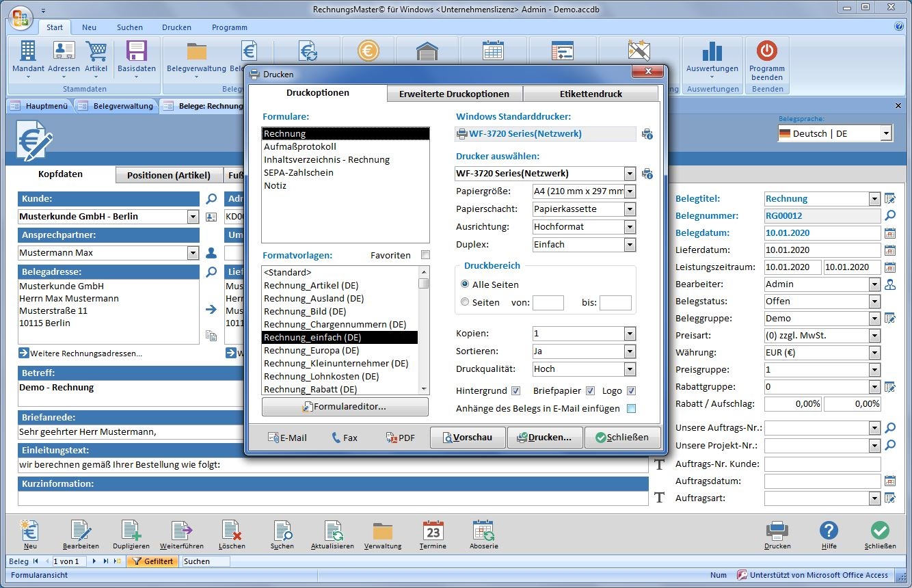
Task: Click the Vorschau button
Action: [468, 438]
